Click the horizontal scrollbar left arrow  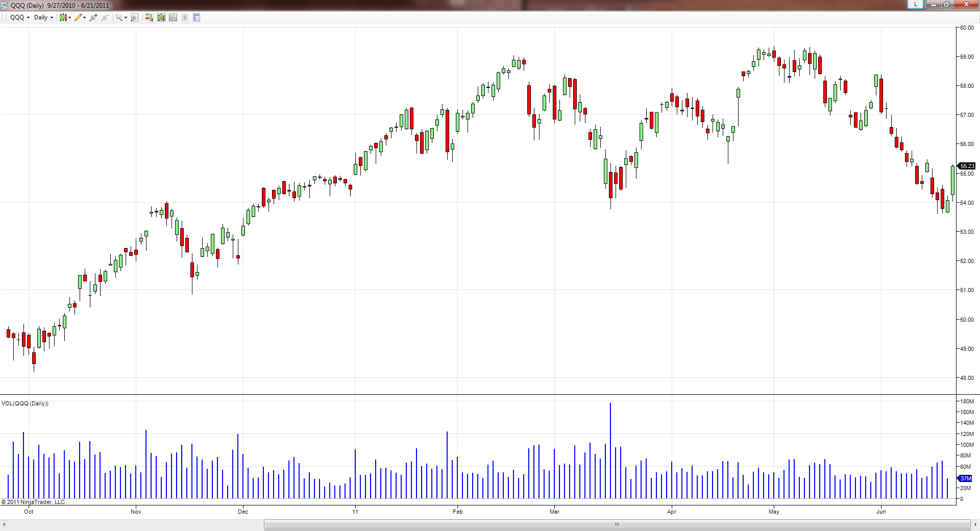[4, 524]
